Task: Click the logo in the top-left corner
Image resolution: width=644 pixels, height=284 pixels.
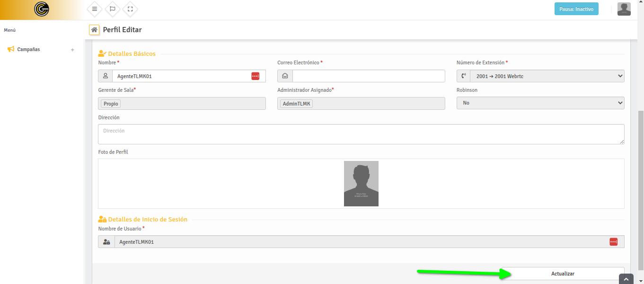Action: tap(42, 9)
